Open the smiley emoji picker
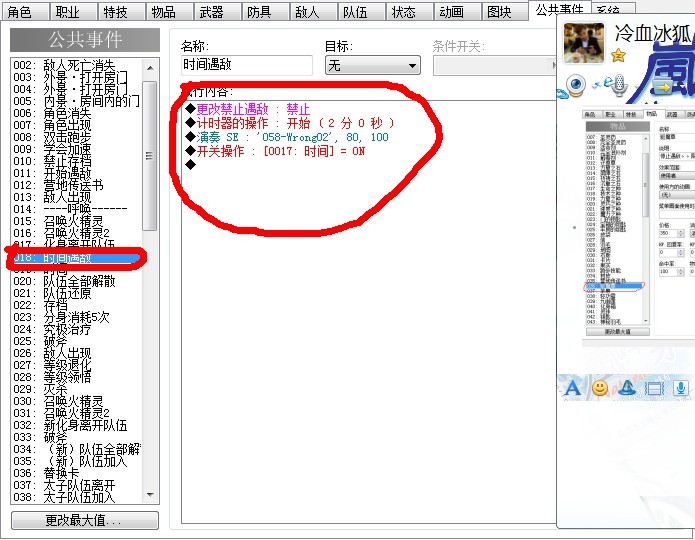The height and width of the screenshot is (540, 695). tap(600, 388)
